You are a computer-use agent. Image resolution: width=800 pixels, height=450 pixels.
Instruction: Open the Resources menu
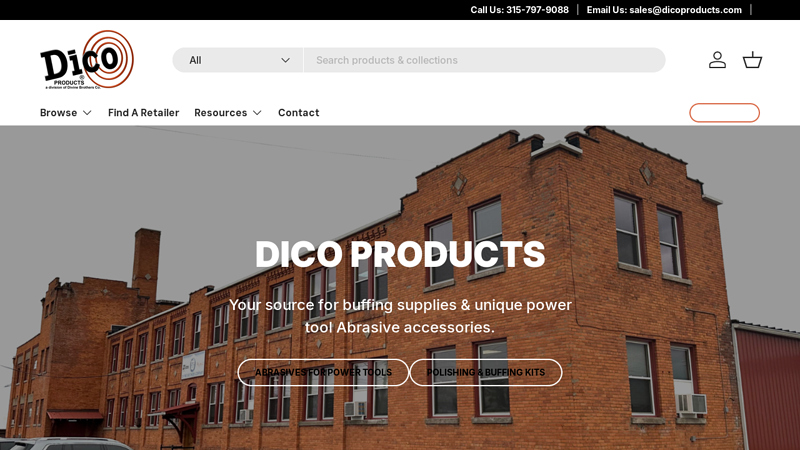click(x=228, y=113)
